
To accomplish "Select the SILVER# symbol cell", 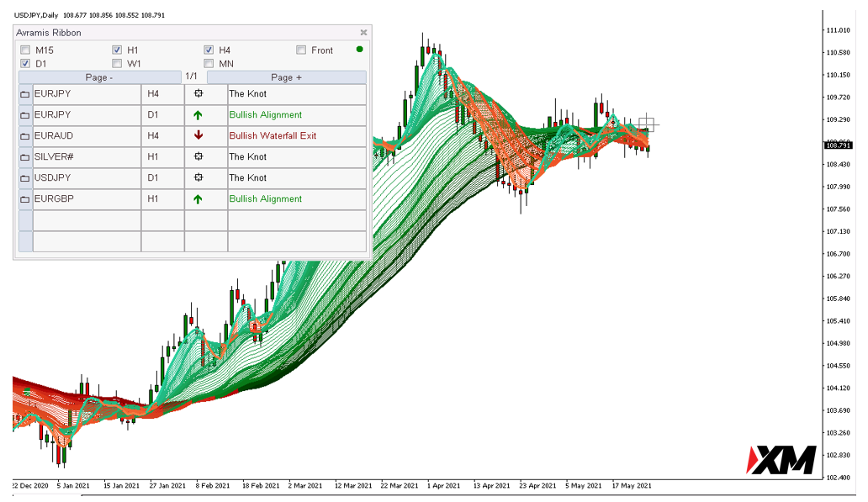I will pyautogui.click(x=87, y=156).
